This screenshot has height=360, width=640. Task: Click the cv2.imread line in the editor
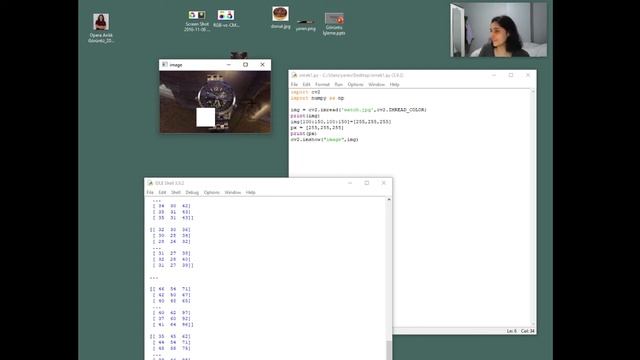click(x=358, y=110)
